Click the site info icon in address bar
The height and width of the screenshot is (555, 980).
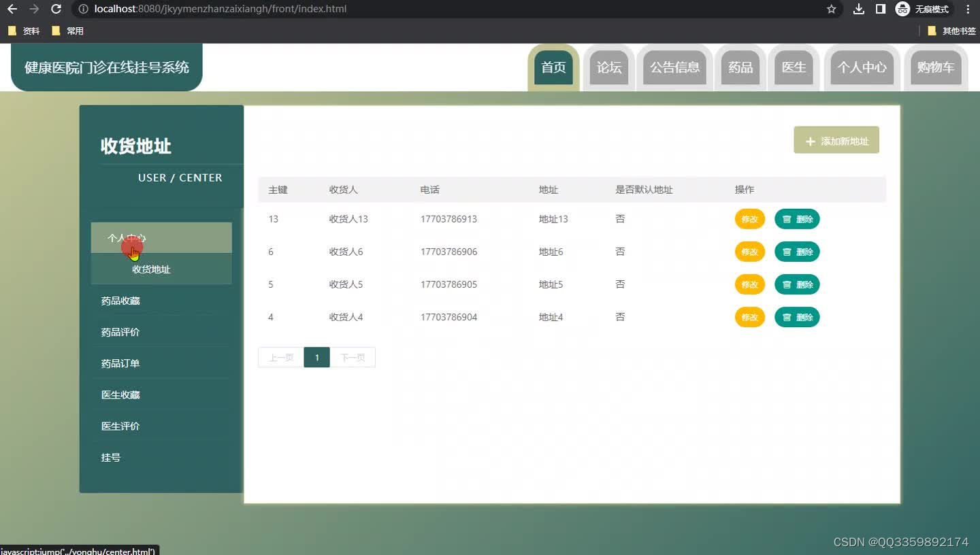coord(83,9)
